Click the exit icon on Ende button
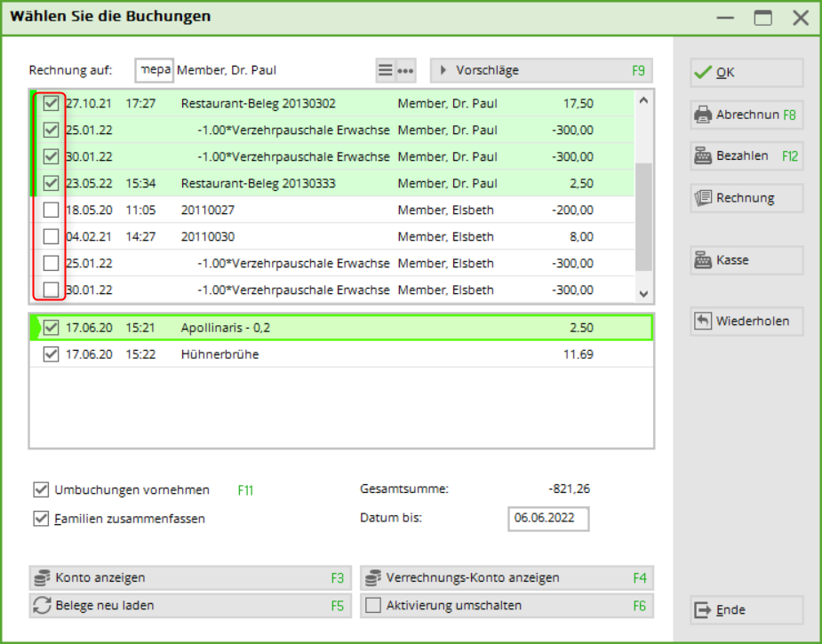Screen dimensions: 822x644 point(702,610)
